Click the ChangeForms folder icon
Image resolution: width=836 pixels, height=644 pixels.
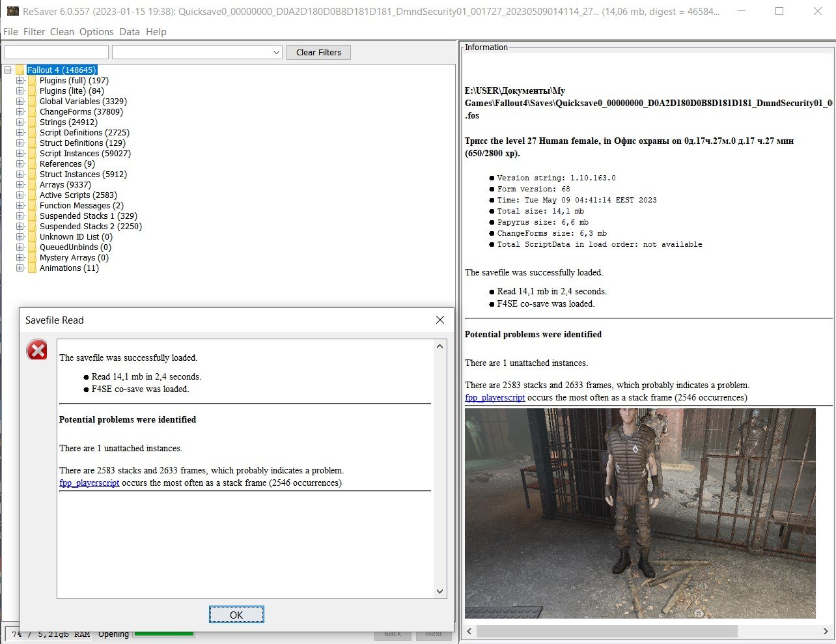click(33, 112)
